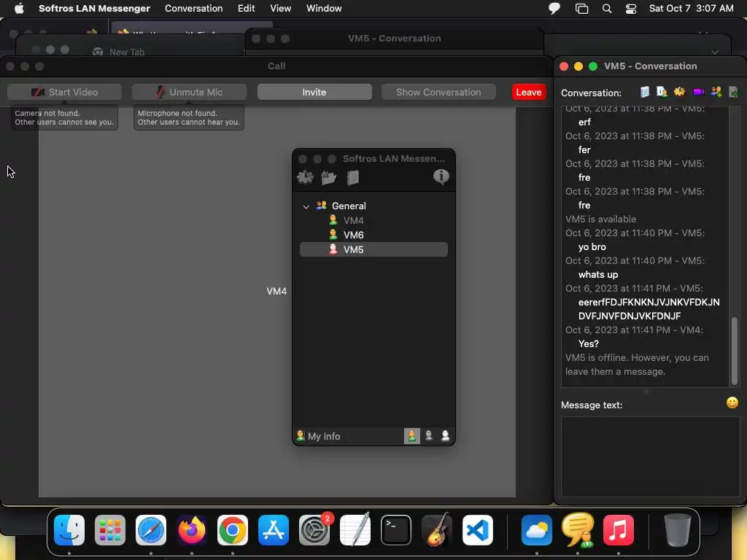Viewport: 747px width, 560px height.
Task: Launch GarageBand from the dock
Action: coord(437,529)
